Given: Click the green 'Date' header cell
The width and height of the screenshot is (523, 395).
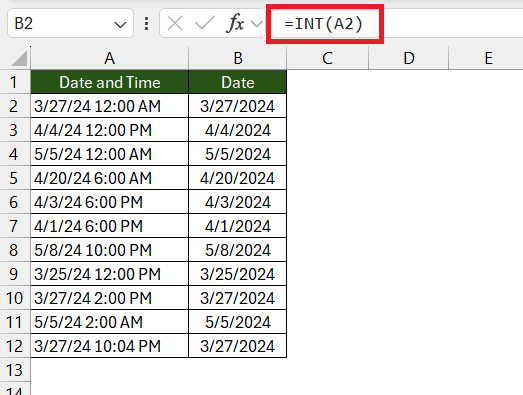Looking at the screenshot, I should coord(237,82).
